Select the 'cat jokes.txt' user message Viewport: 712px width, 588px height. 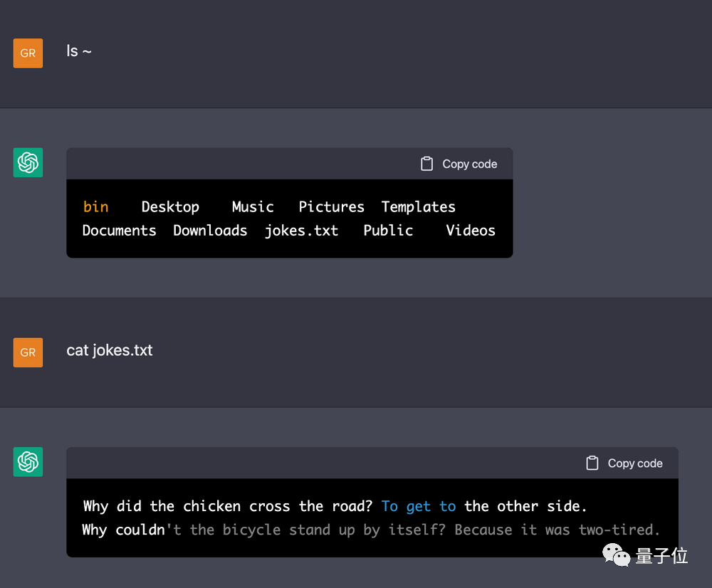pos(110,350)
